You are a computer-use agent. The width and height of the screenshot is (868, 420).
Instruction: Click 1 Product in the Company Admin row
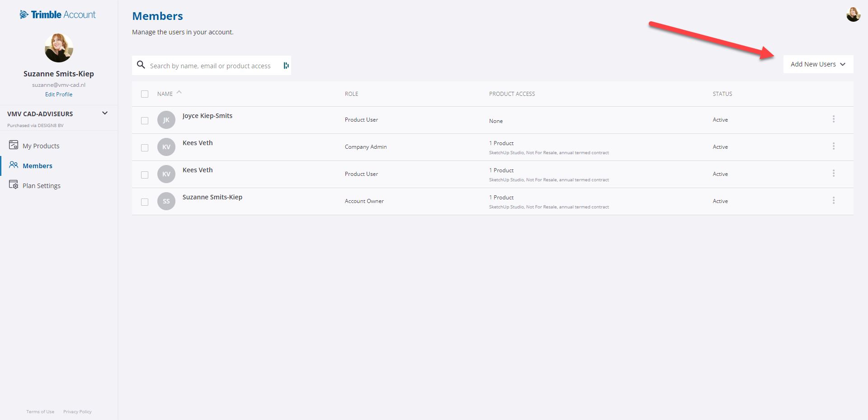point(501,143)
